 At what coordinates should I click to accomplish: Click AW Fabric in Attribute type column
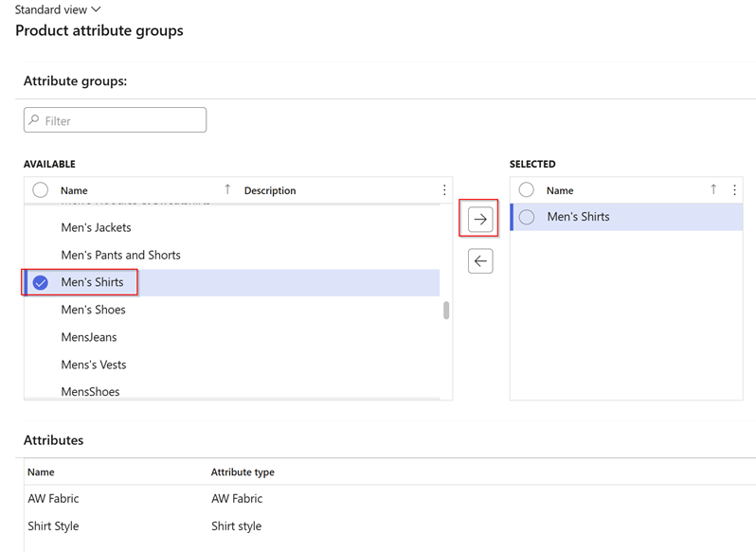tap(237, 499)
